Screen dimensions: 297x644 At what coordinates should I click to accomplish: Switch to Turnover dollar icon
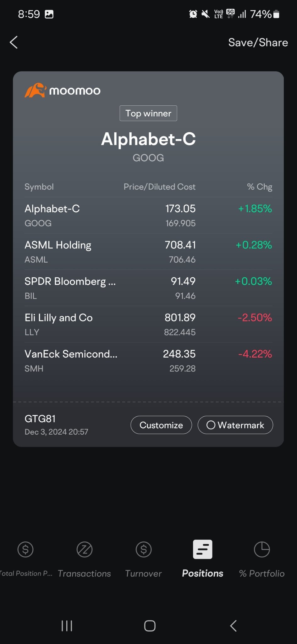(x=144, y=549)
